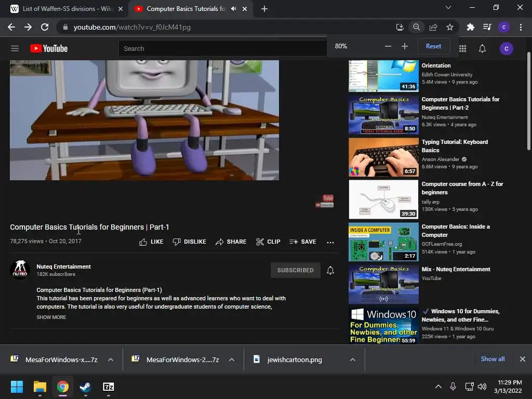The image size is (532, 399).
Task: Reload the YouTube page
Action: tap(45, 27)
